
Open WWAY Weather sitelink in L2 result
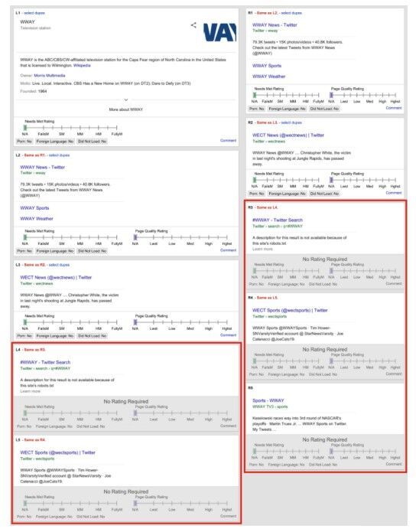[x=37, y=218]
